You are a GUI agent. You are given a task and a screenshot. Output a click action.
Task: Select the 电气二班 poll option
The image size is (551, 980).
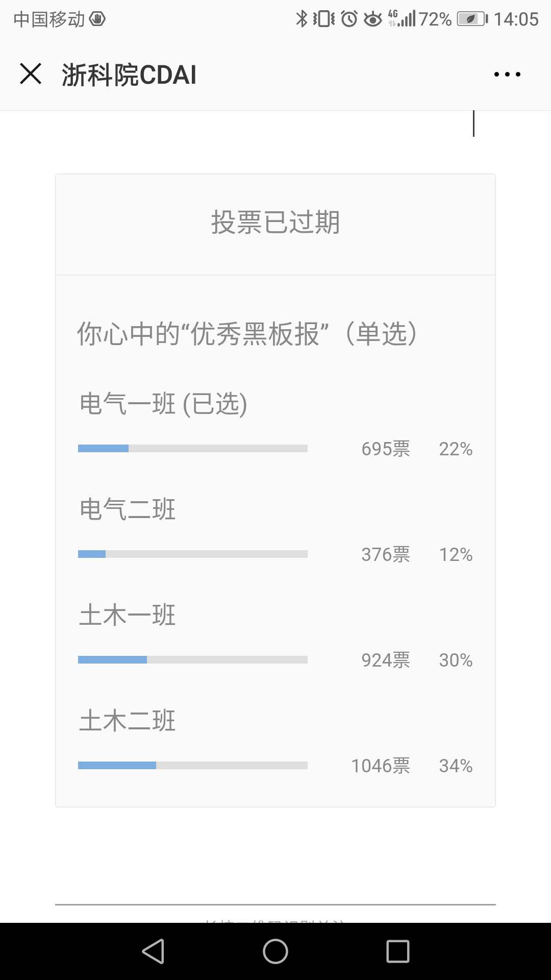(x=128, y=509)
